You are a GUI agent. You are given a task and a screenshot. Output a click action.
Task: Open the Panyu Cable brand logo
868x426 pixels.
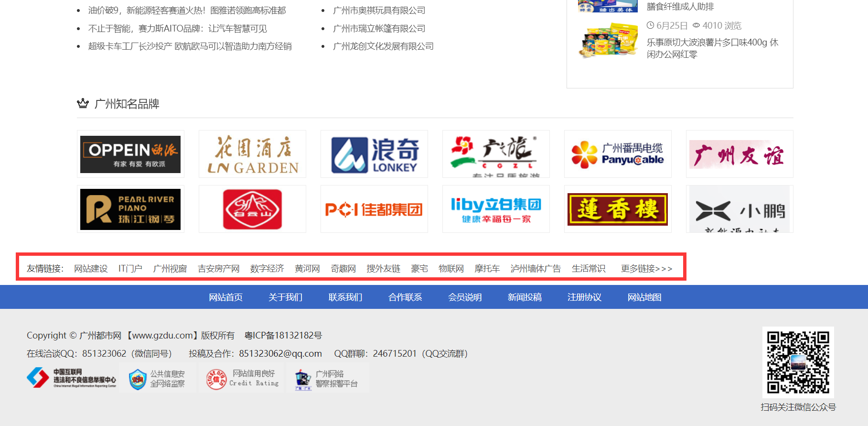tap(618, 154)
